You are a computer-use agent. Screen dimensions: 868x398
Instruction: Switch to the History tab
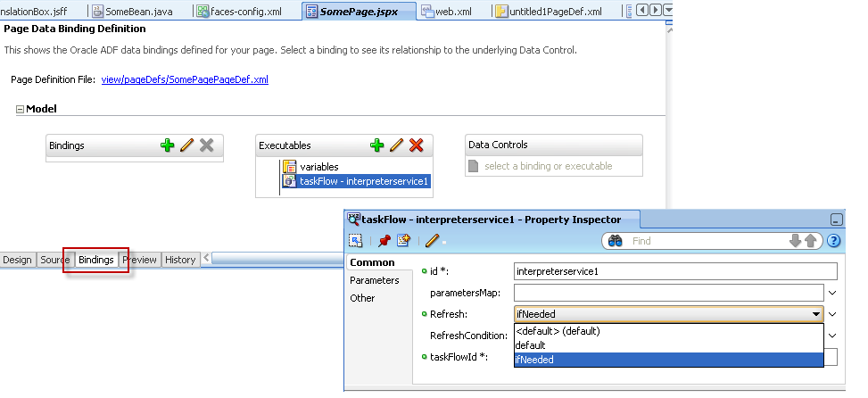coord(180,260)
